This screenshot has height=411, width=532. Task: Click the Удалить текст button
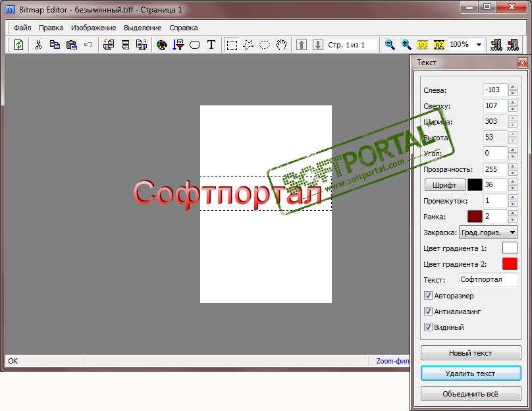pos(471,373)
